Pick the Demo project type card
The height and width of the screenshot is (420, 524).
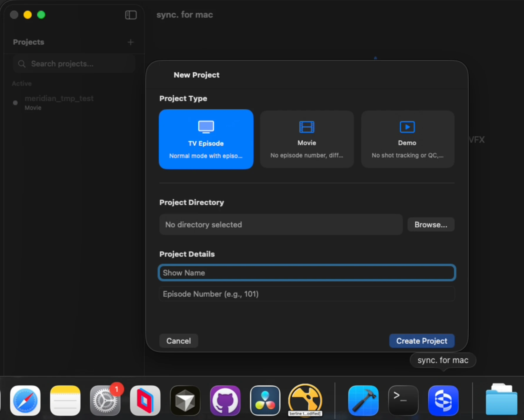(x=408, y=139)
